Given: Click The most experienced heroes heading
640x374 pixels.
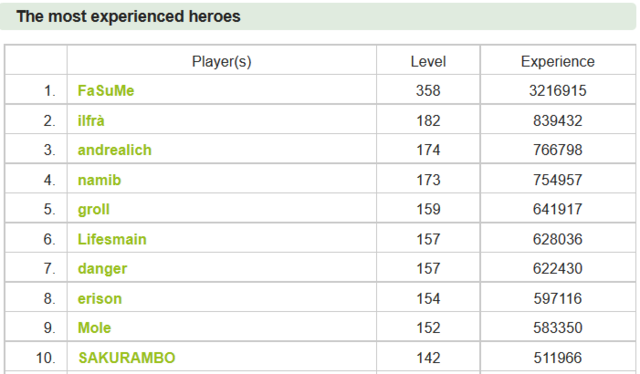Looking at the screenshot, I should click(x=129, y=17).
